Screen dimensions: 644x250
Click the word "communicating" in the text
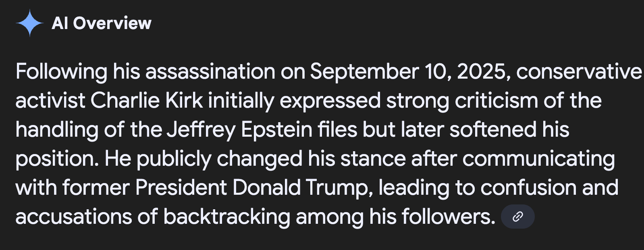click(x=538, y=159)
